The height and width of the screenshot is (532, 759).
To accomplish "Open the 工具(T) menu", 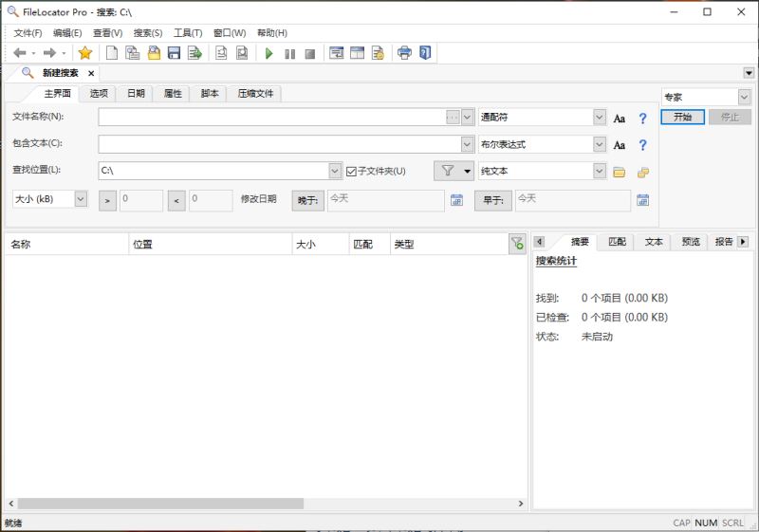I will coord(188,33).
